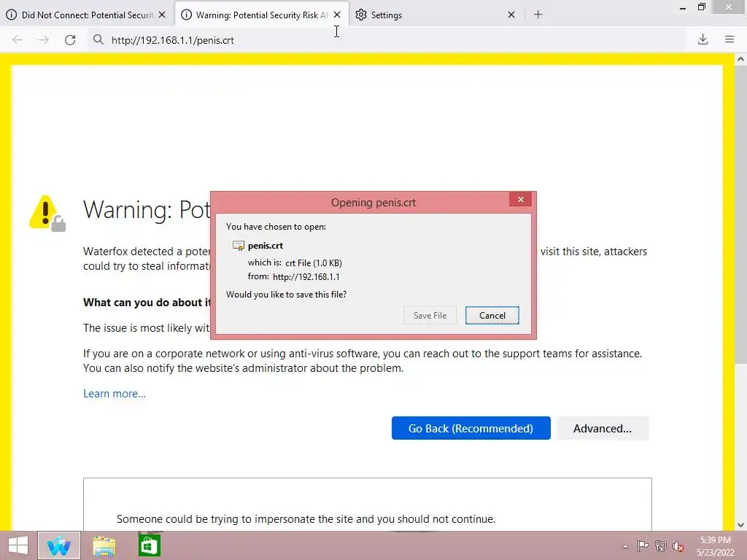Click the browser Back arrow
The width and height of the screenshot is (747, 560).
click(18, 40)
